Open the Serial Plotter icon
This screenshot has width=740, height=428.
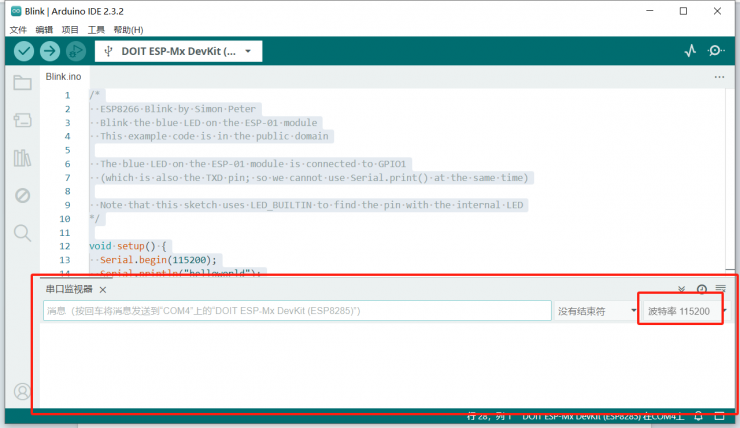(691, 51)
